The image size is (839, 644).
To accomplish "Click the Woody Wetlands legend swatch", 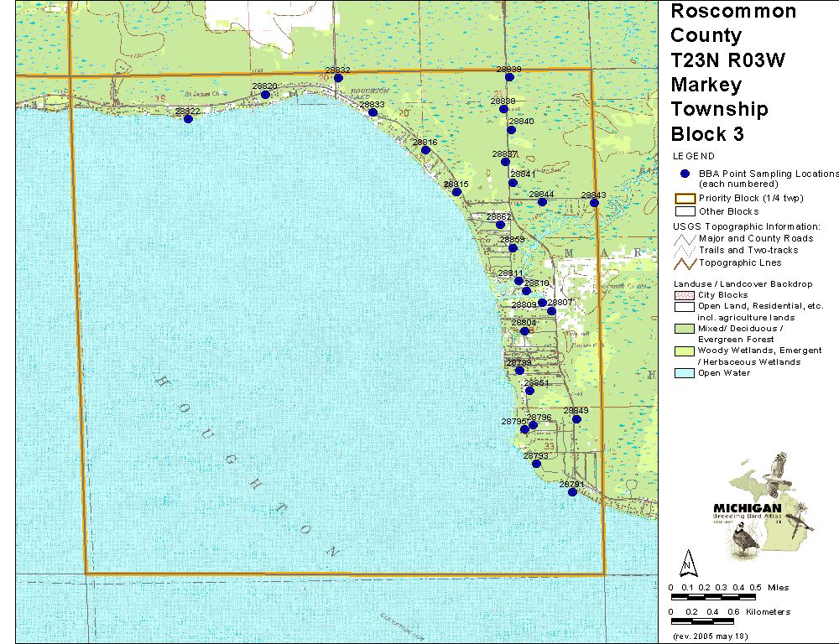I will (685, 351).
